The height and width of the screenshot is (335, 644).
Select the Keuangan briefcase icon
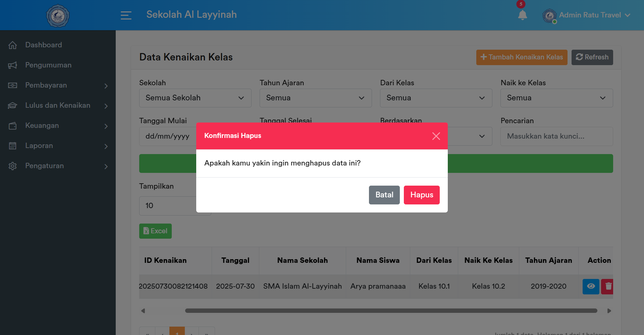(13, 126)
